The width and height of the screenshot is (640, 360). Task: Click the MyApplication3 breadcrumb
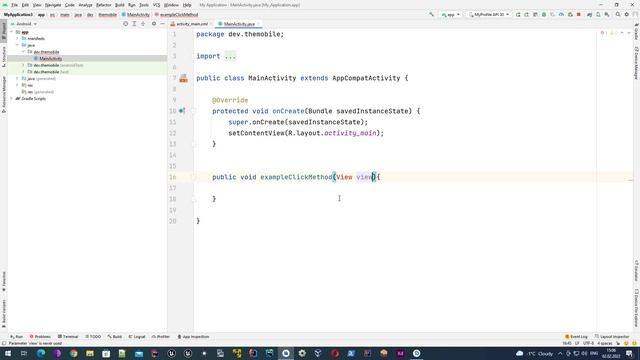[18, 15]
